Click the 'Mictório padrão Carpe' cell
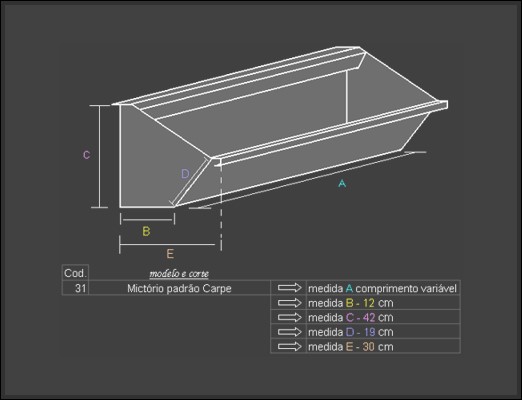The height and width of the screenshot is (400, 522). pyautogui.click(x=179, y=288)
